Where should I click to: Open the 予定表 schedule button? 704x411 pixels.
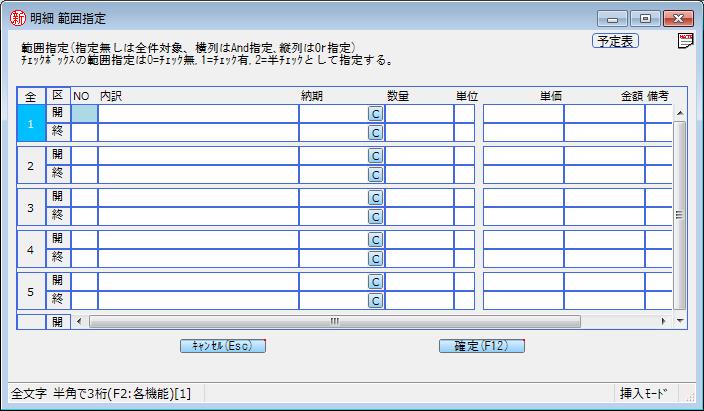[x=616, y=41]
